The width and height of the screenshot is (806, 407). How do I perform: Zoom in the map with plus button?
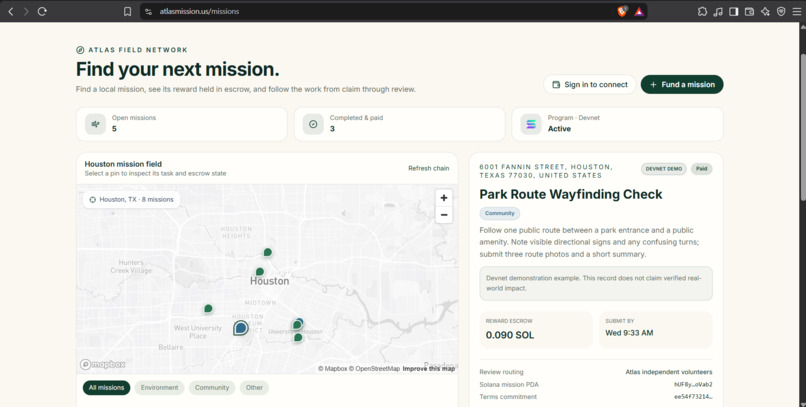point(444,198)
